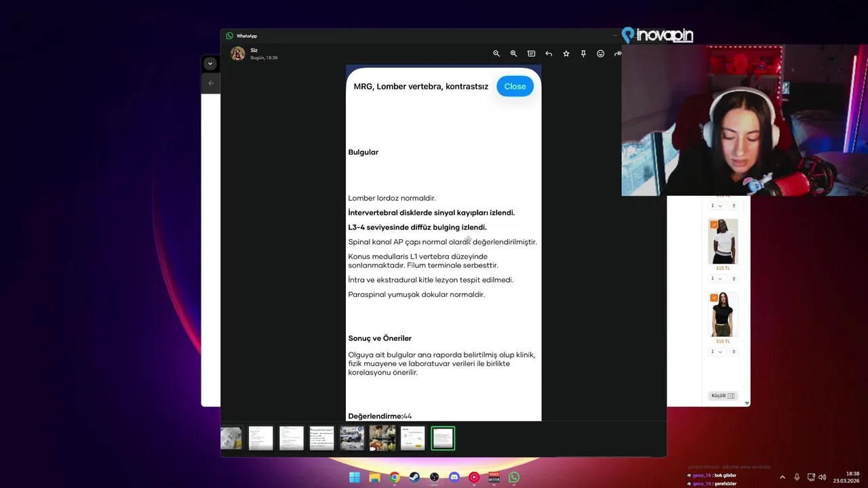Open the white t-shirt product image
This screenshot has height=488, width=868.
(x=723, y=242)
